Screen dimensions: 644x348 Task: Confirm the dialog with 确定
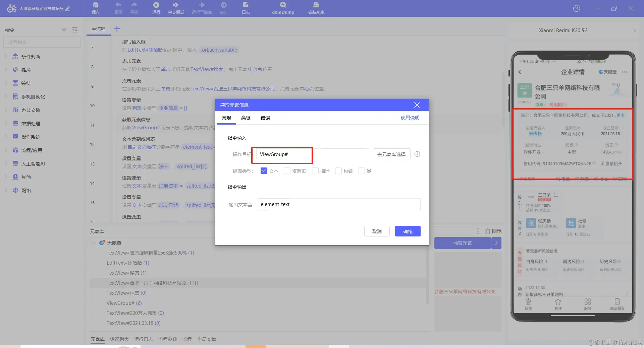click(408, 231)
